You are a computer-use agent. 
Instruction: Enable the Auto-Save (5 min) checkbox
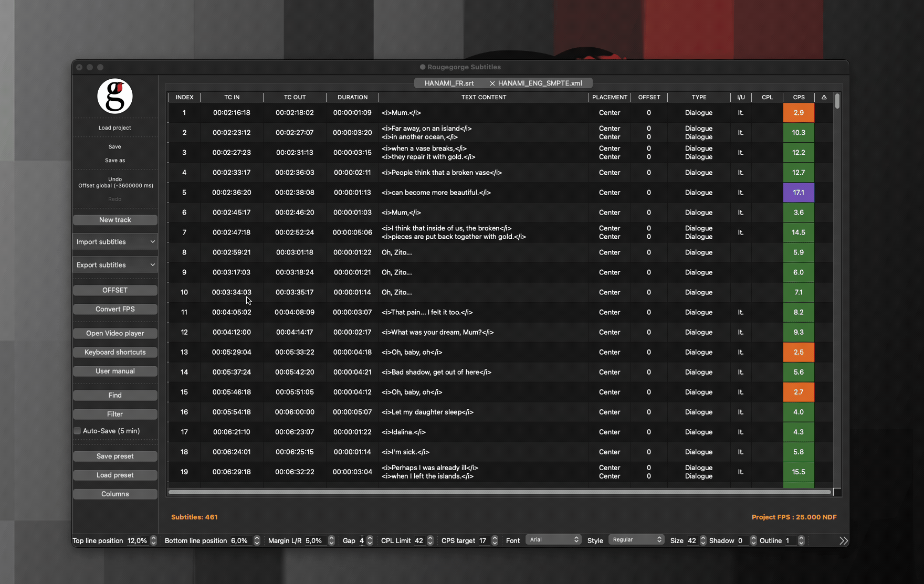[77, 431]
